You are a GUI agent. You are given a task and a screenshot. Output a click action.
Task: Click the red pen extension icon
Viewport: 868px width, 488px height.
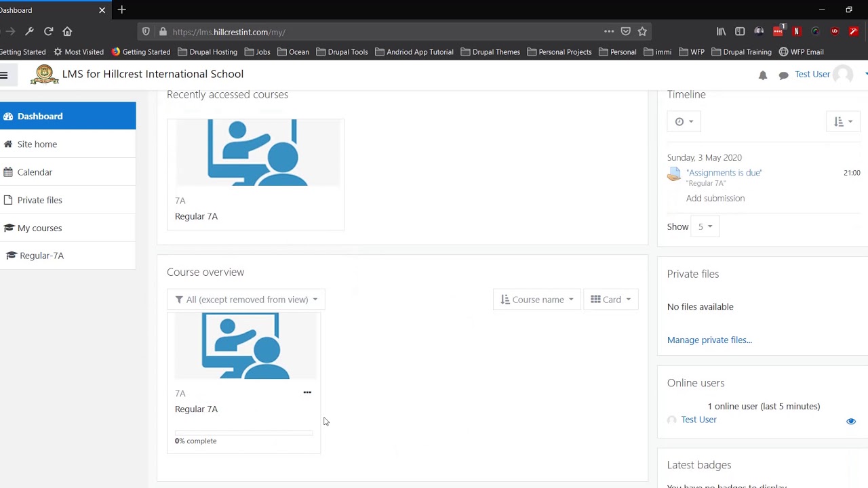coord(854,31)
